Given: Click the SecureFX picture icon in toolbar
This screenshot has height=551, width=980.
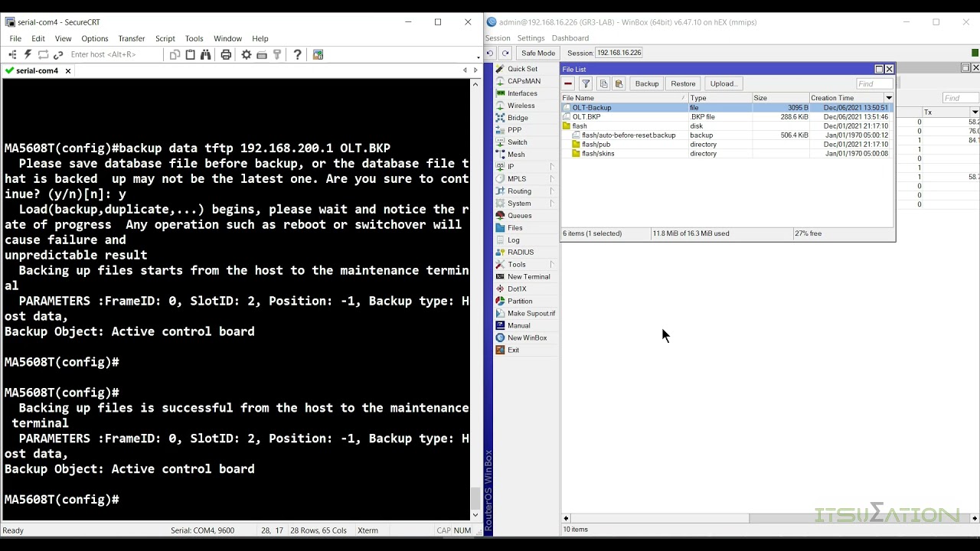Looking at the screenshot, I should coord(318,54).
